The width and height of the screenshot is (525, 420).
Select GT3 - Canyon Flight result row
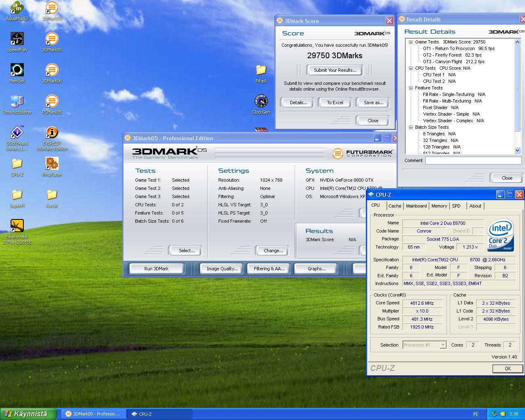point(454,62)
